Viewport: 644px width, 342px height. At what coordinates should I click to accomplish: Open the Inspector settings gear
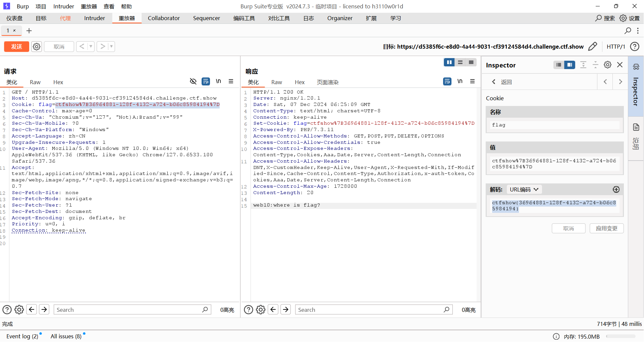607,65
